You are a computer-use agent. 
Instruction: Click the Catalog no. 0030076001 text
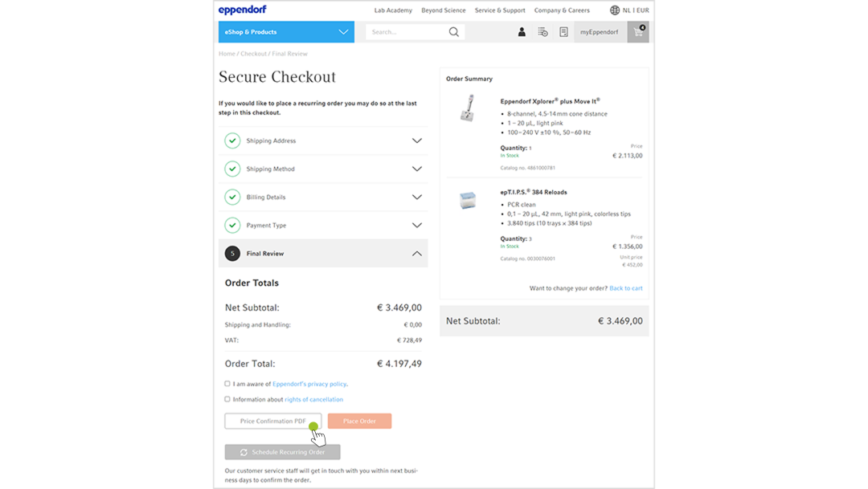point(527,259)
